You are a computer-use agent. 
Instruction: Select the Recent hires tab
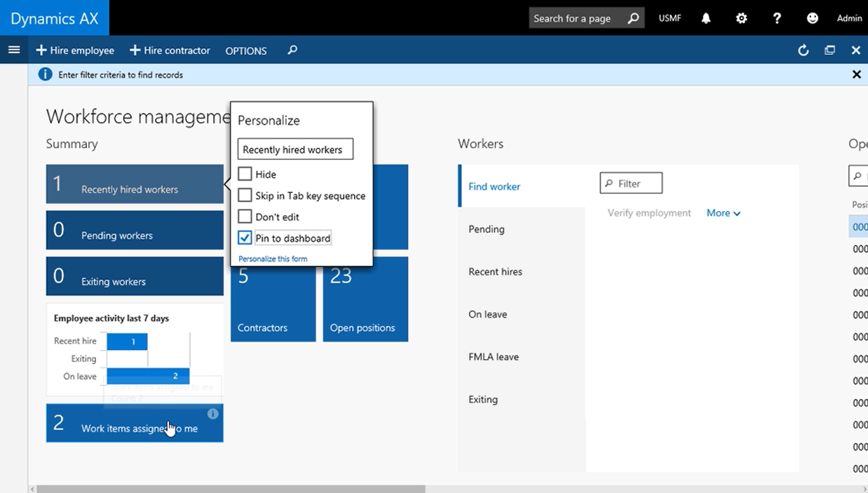[495, 272]
